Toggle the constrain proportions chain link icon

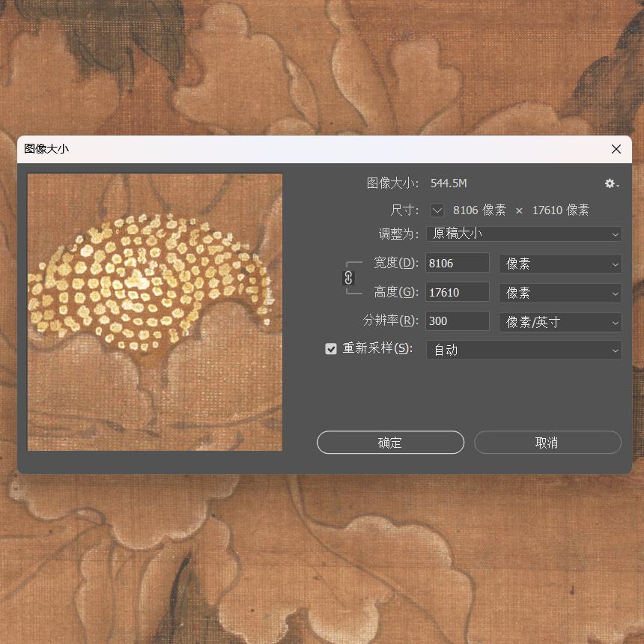click(348, 278)
